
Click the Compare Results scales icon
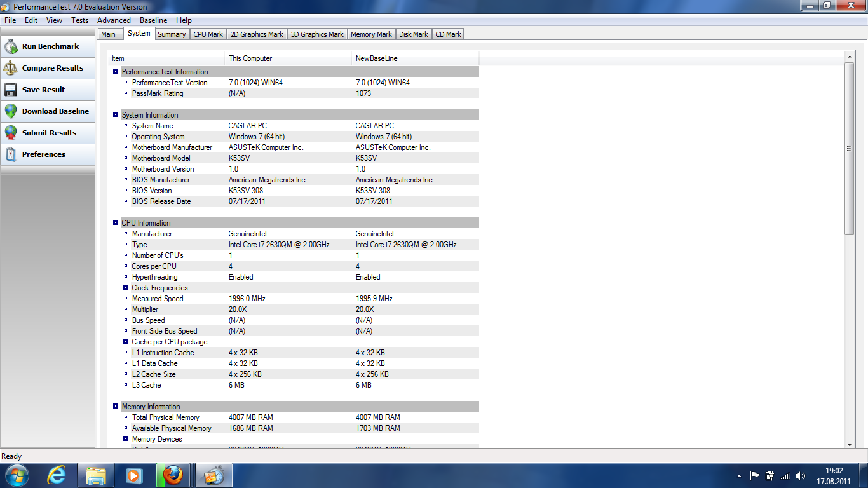(x=11, y=68)
